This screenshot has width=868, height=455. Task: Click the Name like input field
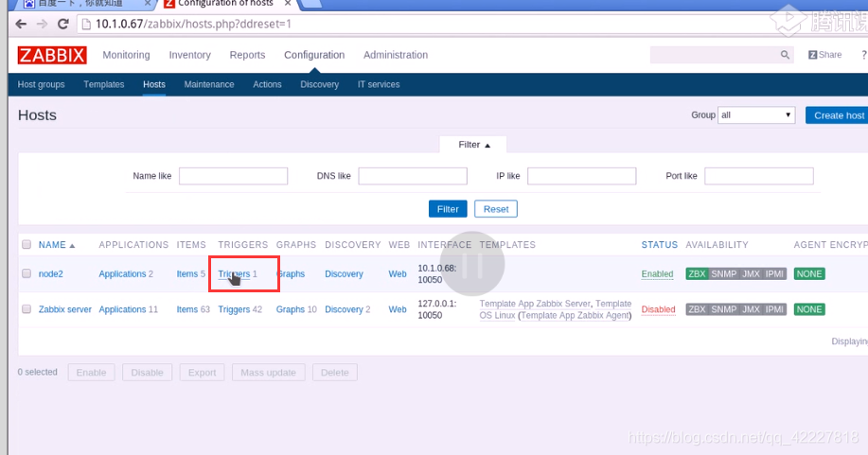[x=233, y=176]
